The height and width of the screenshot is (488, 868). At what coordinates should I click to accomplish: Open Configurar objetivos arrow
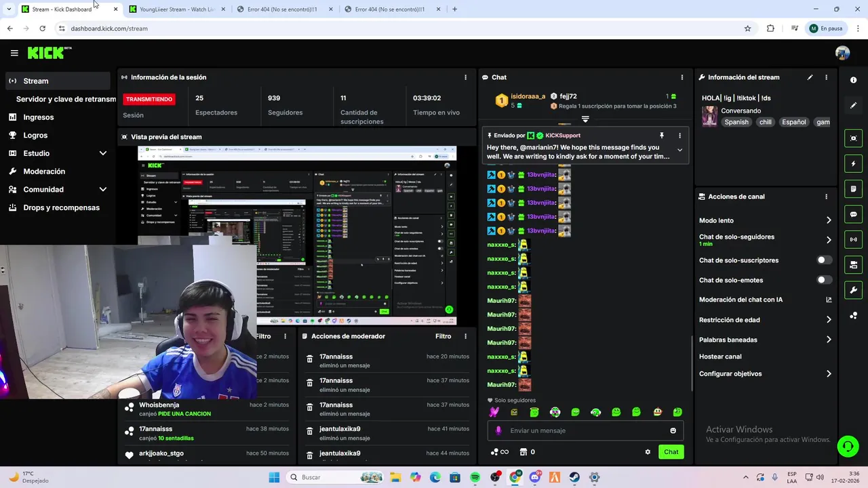click(829, 373)
